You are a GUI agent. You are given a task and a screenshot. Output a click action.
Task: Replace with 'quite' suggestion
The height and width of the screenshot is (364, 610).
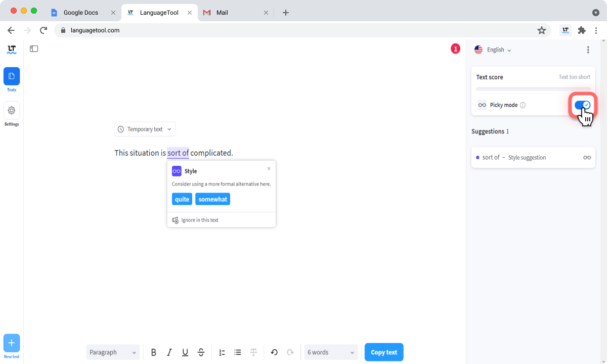tap(182, 199)
